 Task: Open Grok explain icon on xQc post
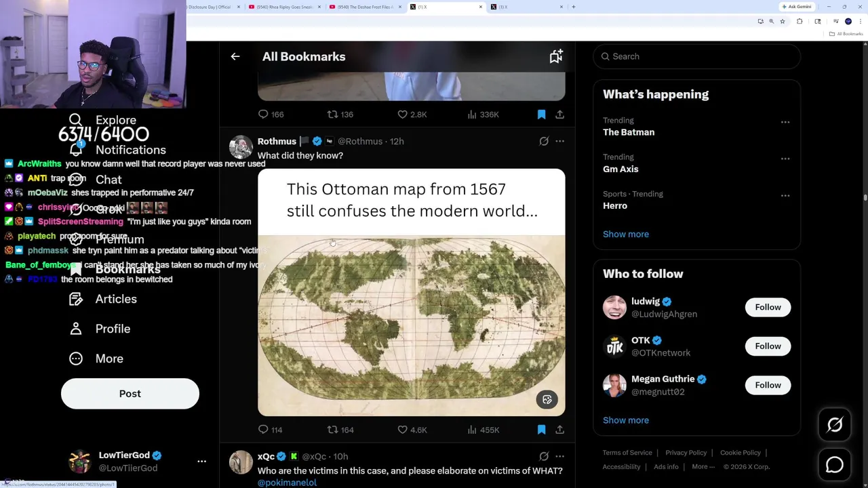click(544, 456)
